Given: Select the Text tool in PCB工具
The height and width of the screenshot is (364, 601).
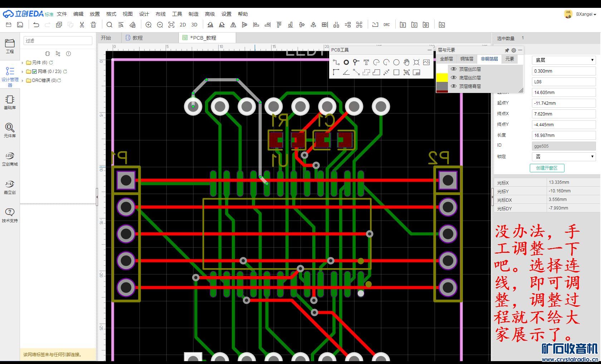Looking at the screenshot, I should point(366,62).
